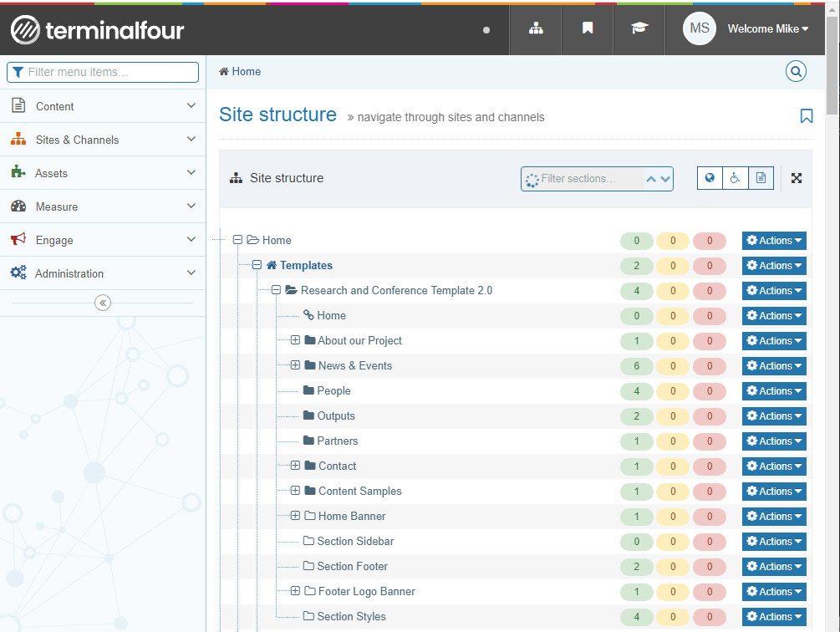
Task: Toggle the document page view button
Action: click(x=761, y=178)
